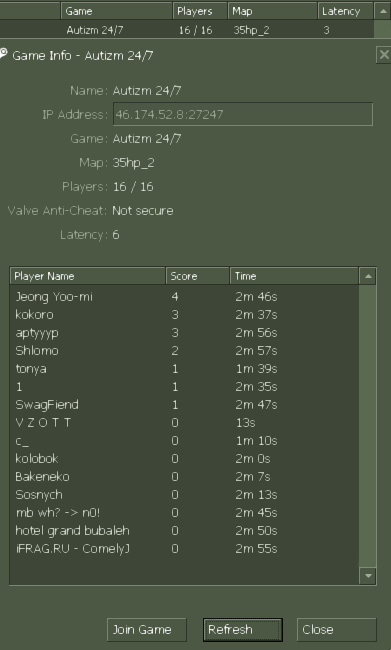Sort server list by Game column
The width and height of the screenshot is (391, 650).
pos(117,11)
